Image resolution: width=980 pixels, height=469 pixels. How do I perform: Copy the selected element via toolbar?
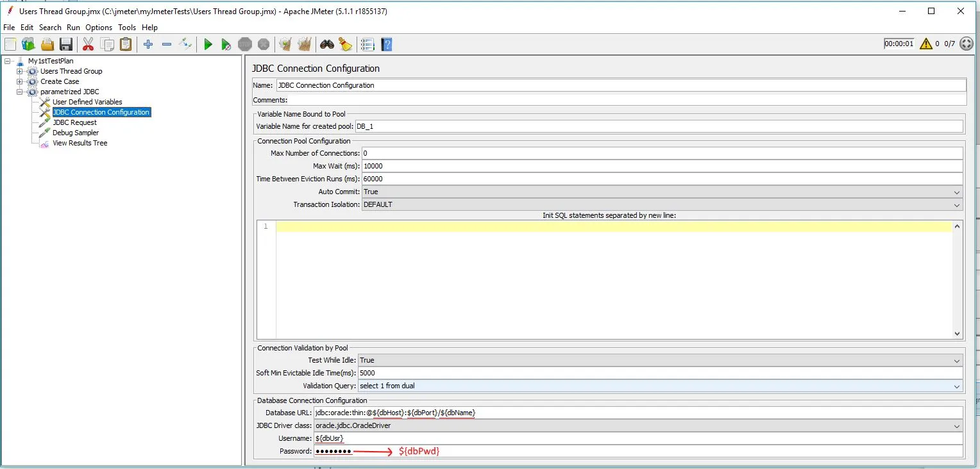pos(107,44)
